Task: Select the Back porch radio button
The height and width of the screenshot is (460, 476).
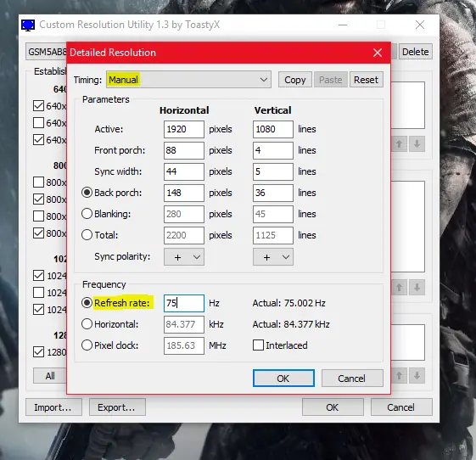Action: (x=87, y=193)
